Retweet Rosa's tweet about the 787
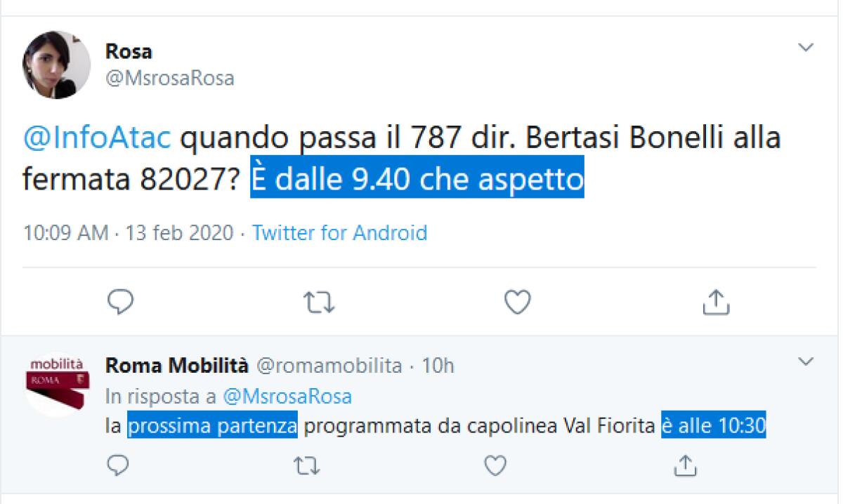The image size is (843, 504). 318,302
